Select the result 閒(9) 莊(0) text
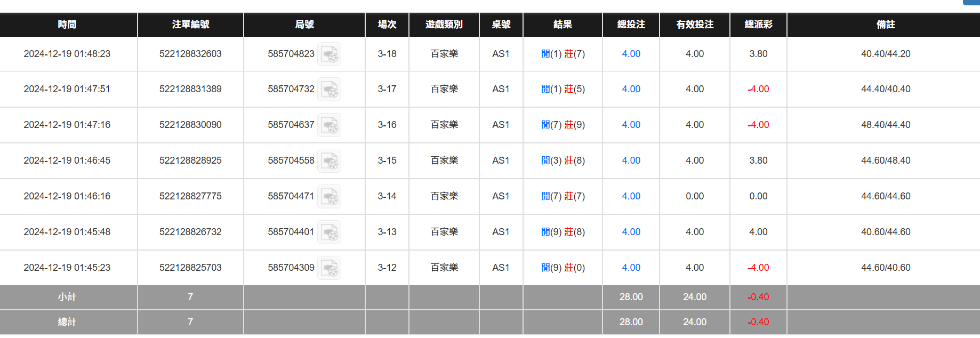The width and height of the screenshot is (980, 338). (563, 268)
